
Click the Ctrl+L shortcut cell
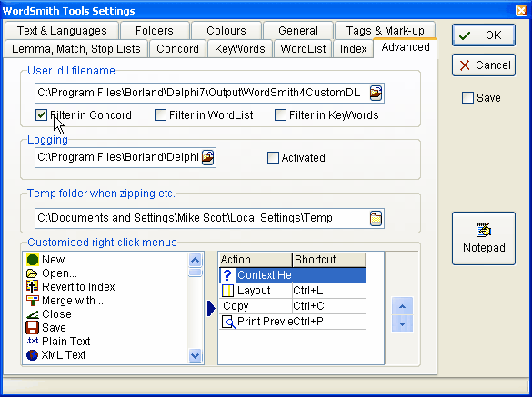[329, 291]
